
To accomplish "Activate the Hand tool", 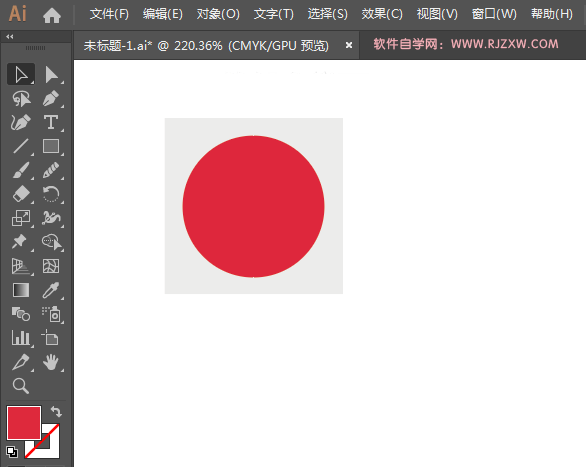I will [x=51, y=362].
